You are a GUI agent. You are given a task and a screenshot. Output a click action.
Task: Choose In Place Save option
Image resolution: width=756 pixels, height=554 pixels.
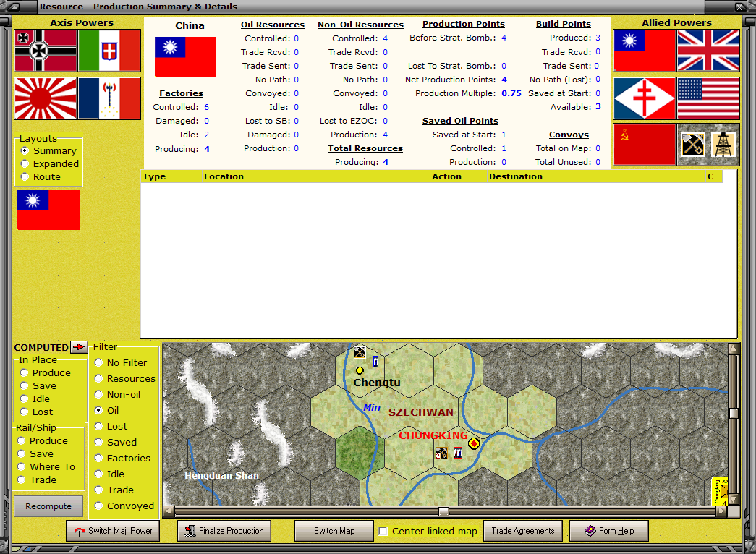[x=38, y=385]
